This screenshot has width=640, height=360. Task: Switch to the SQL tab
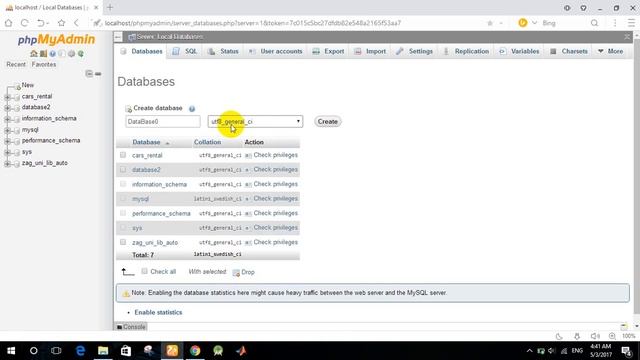click(x=185, y=51)
